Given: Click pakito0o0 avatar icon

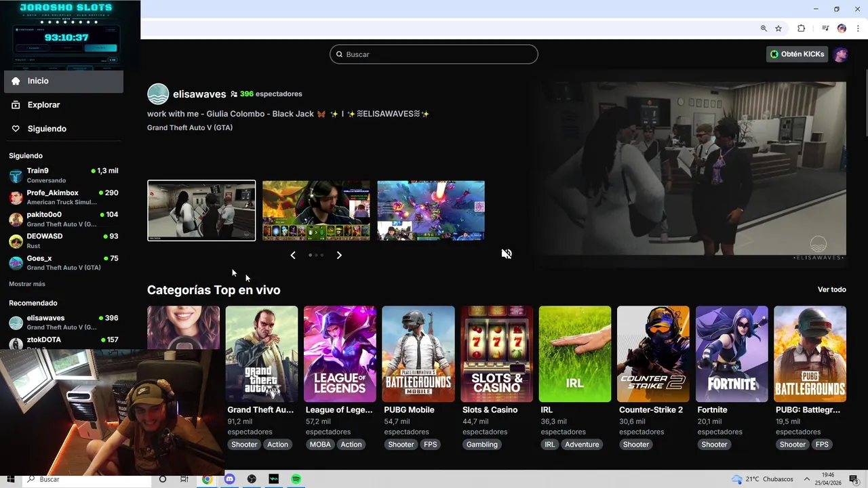Looking at the screenshot, I should point(16,220).
